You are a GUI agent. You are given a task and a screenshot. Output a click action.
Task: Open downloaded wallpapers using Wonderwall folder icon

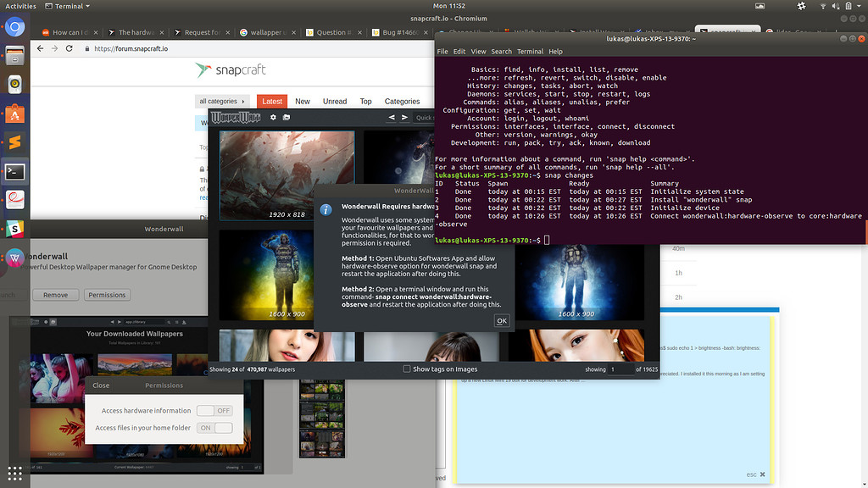[287, 119]
